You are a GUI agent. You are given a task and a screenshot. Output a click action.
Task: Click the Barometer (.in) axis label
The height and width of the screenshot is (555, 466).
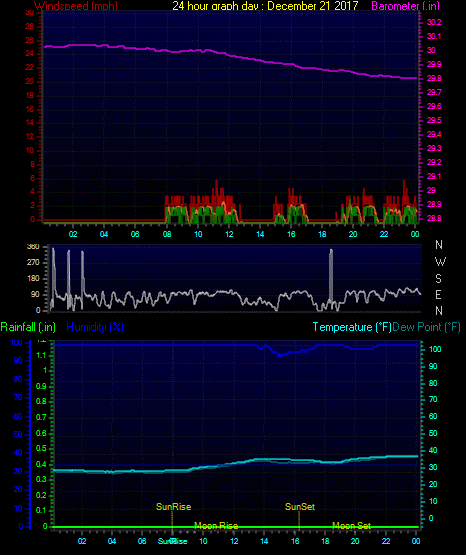405,6
